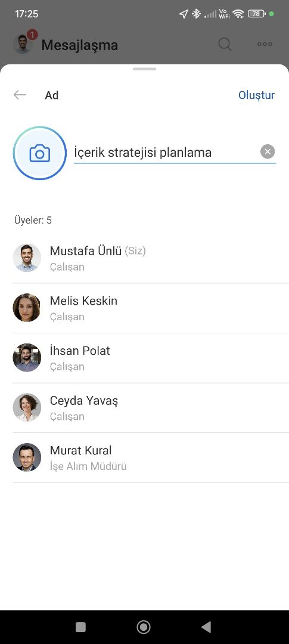Tap Murat Kural's profile photo
Viewport: 289px width, 644px height.
[x=27, y=457]
